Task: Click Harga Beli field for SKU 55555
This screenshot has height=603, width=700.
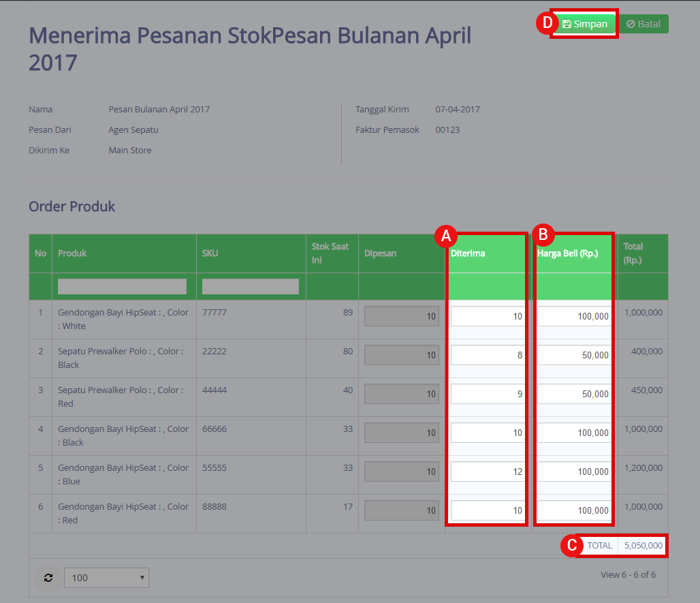Action: pyautogui.click(x=574, y=471)
